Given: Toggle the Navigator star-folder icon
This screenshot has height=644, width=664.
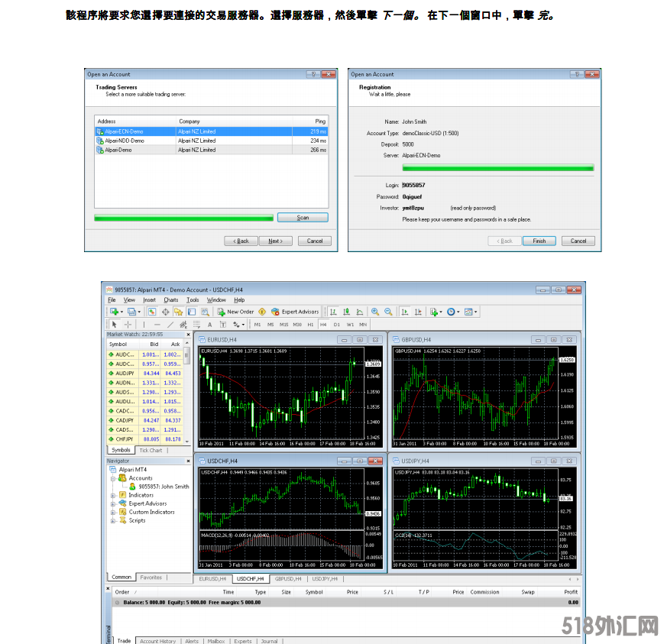Looking at the screenshot, I should tap(178, 312).
